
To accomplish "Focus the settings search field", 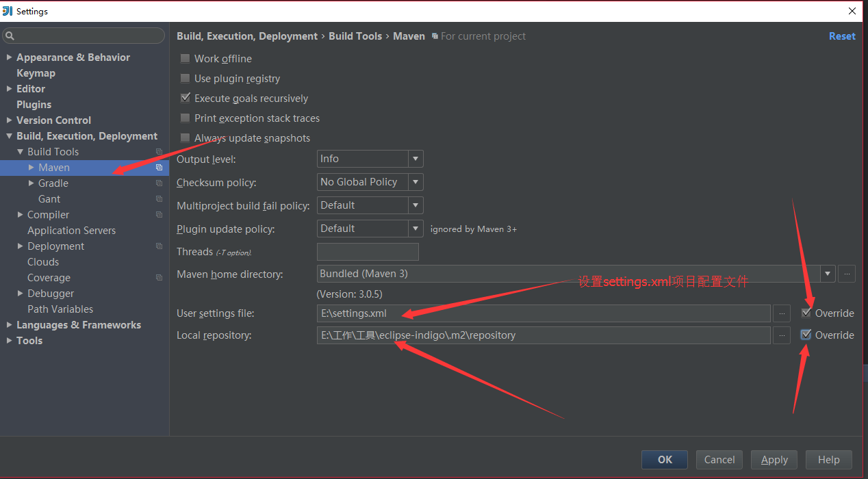I will (84, 36).
